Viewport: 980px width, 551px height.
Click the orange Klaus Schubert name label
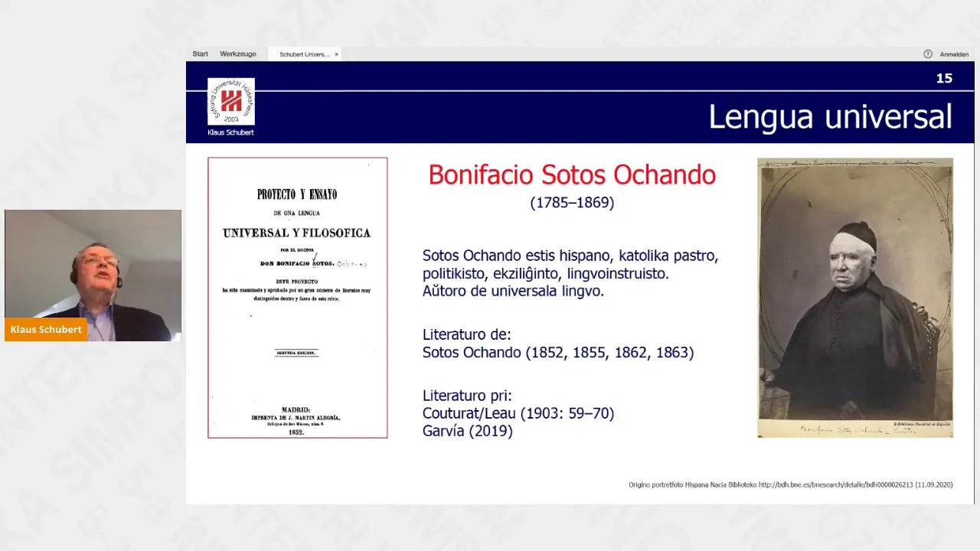(46, 330)
